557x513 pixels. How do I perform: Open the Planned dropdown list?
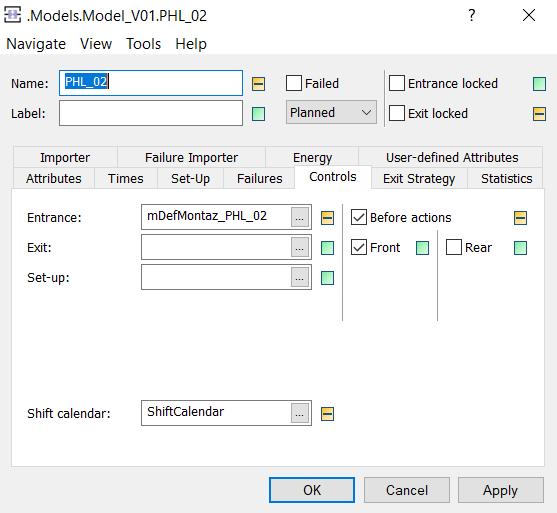click(x=331, y=112)
